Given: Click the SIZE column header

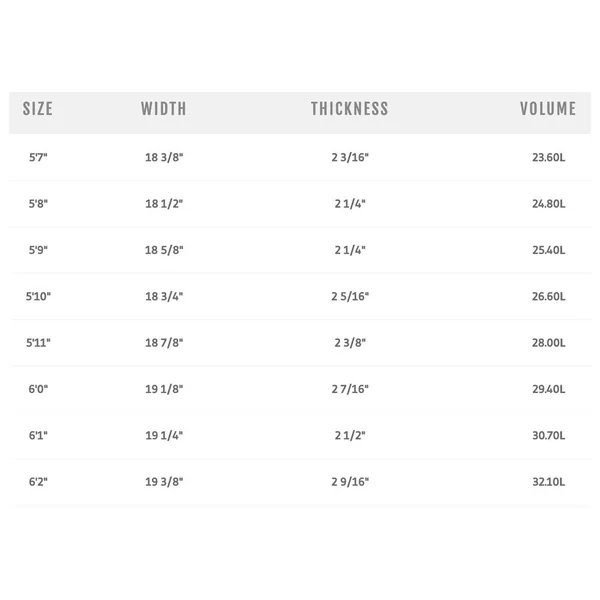Looking at the screenshot, I should (x=38, y=109).
